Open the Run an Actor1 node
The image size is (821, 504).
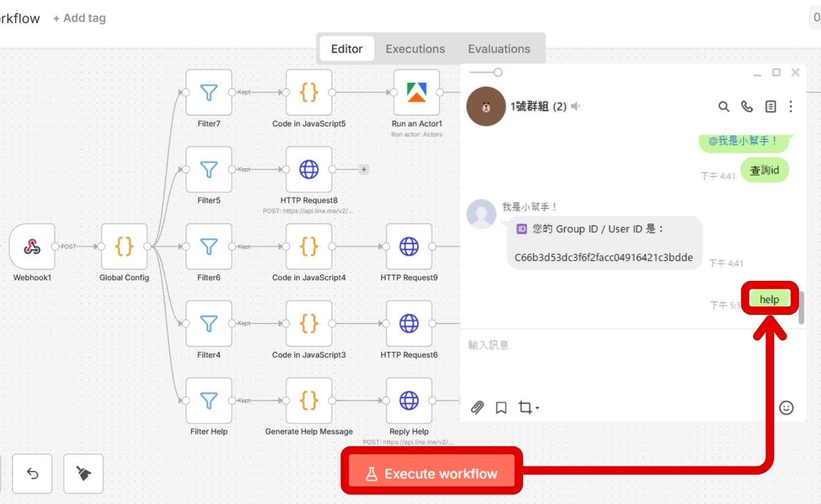pos(417,92)
